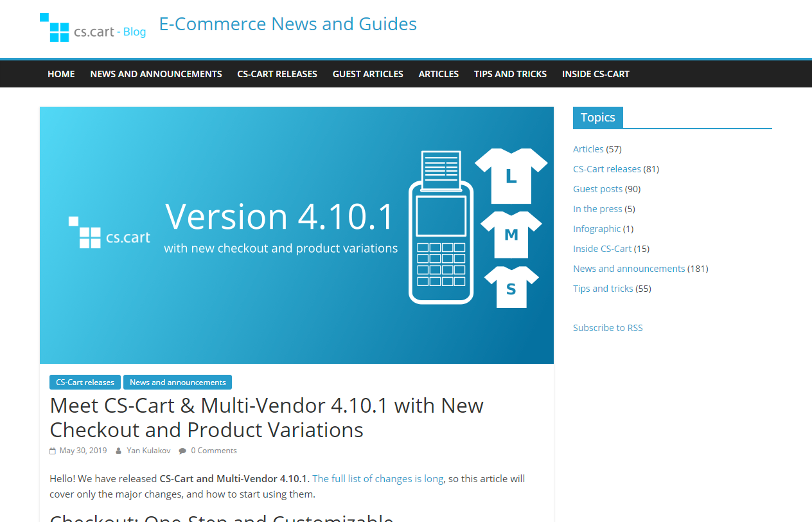Open News and announcements topic in sidebar
This screenshot has width=812, height=522.
[x=629, y=269]
